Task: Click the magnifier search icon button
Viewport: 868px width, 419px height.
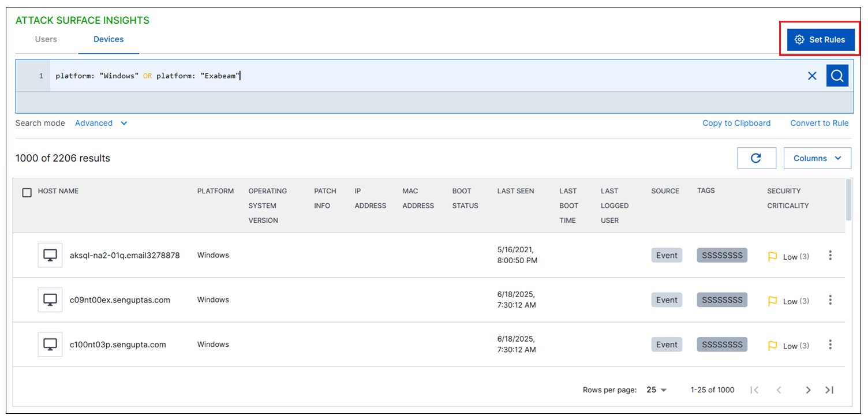Action: [x=837, y=76]
